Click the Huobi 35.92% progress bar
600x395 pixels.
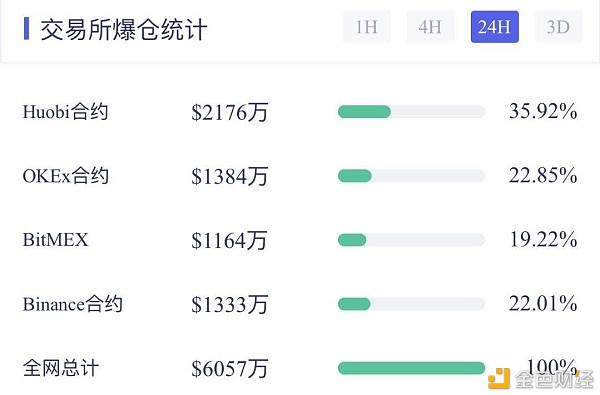click(x=411, y=112)
